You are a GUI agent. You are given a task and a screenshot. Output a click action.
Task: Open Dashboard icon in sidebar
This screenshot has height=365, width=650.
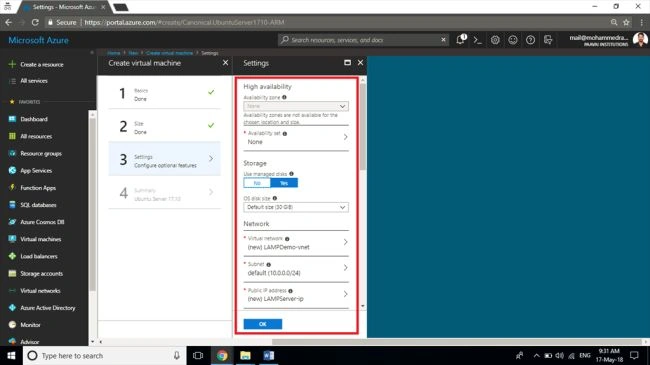click(x=12, y=119)
